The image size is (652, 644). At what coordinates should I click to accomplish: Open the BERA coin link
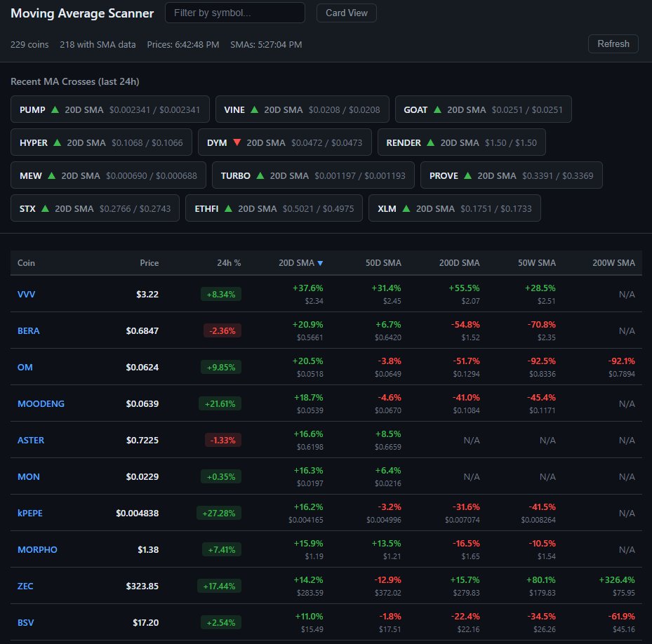[28, 331]
